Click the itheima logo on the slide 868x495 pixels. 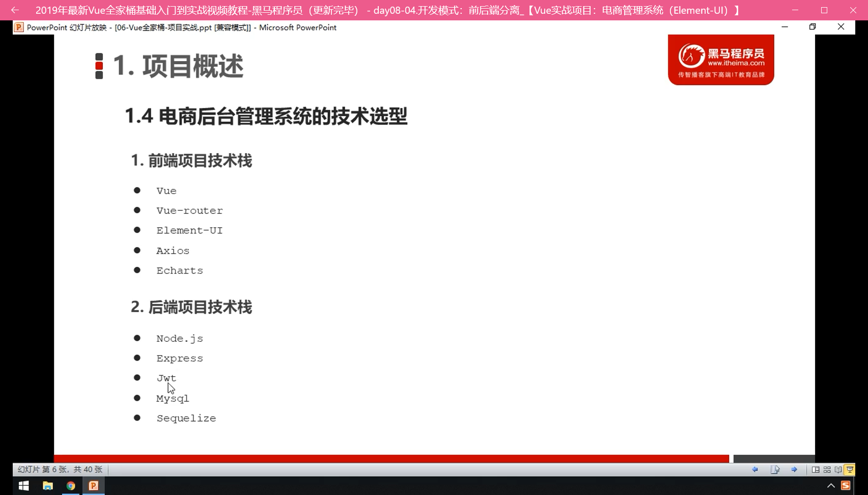[721, 60]
